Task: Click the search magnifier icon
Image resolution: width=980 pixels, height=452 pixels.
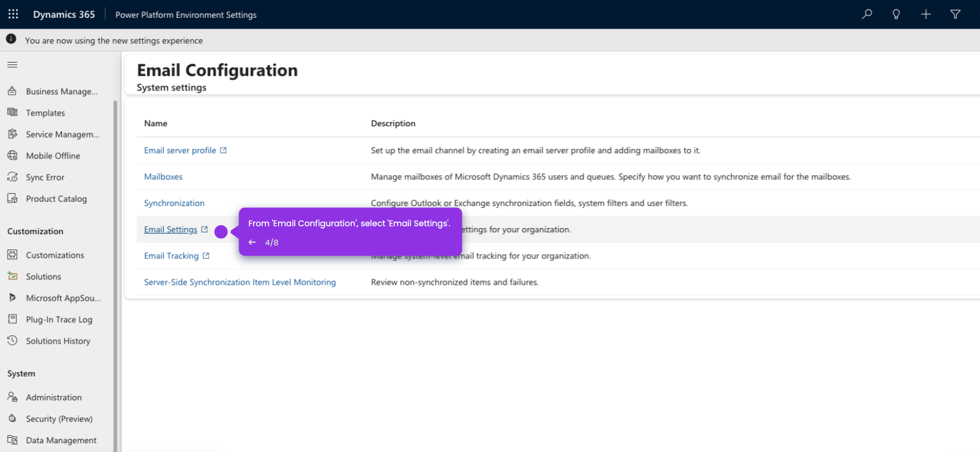Action: tap(867, 14)
